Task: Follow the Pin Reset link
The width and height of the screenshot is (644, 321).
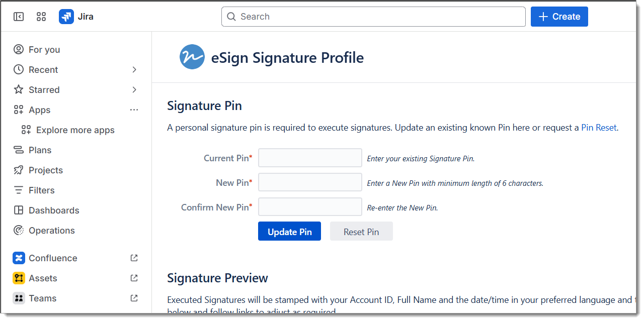Action: click(599, 128)
